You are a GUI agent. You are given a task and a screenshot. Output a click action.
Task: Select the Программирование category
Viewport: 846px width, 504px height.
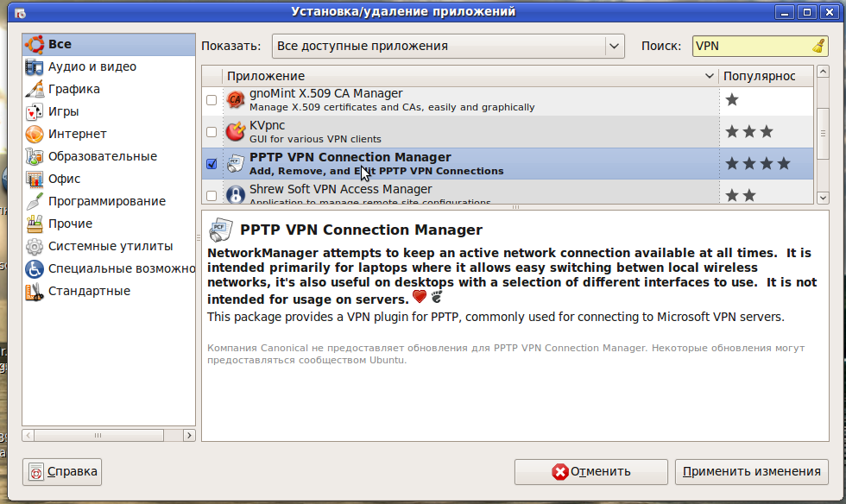[109, 201]
